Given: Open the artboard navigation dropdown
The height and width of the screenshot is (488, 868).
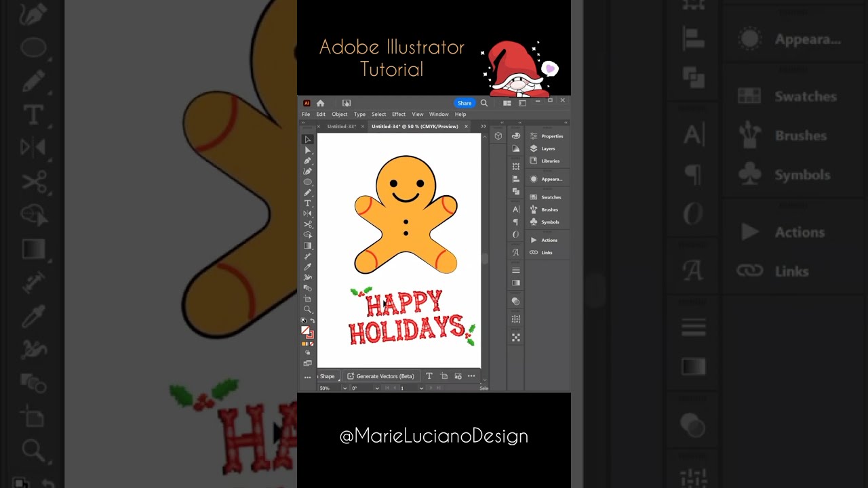Looking at the screenshot, I should coord(421,388).
